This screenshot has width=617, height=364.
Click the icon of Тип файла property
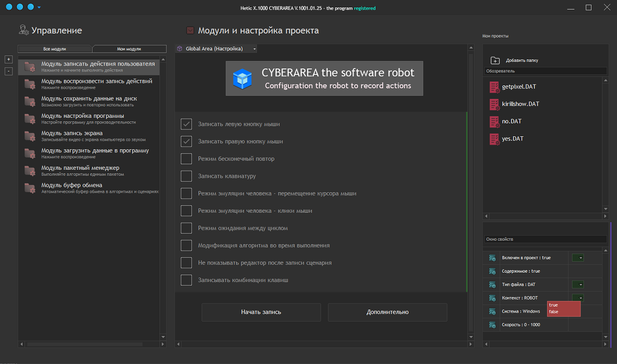[x=492, y=285]
